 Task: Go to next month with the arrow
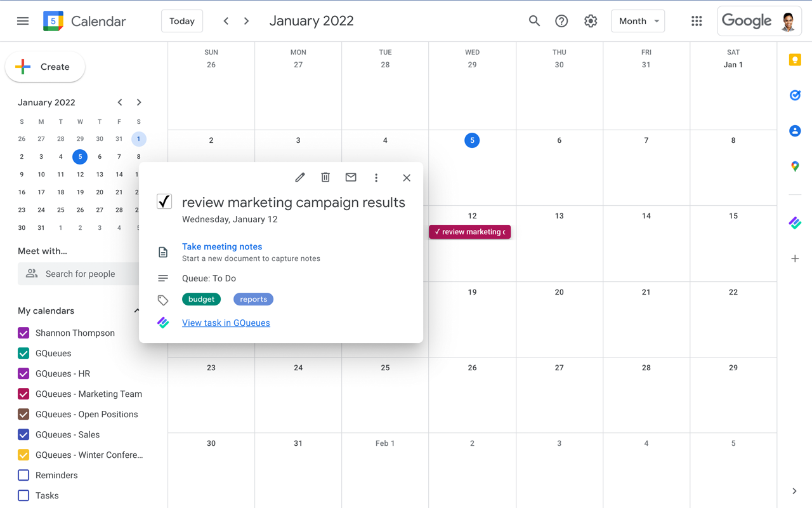pos(246,20)
